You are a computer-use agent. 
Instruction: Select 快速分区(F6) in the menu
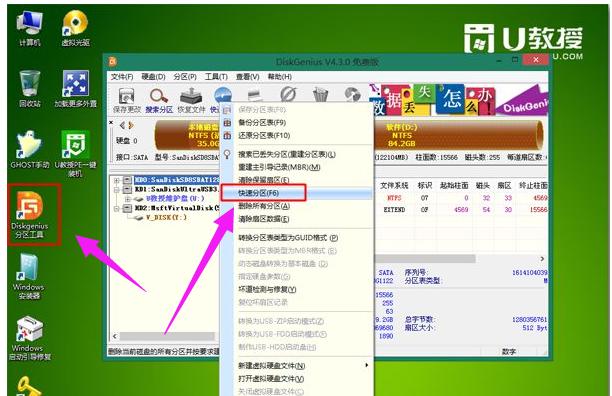tap(297, 193)
